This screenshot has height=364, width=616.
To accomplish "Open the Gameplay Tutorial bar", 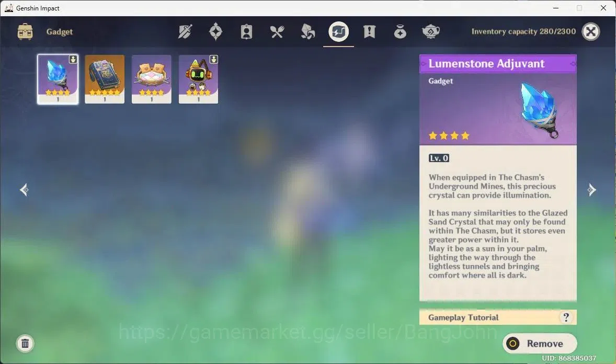I will 498,317.
